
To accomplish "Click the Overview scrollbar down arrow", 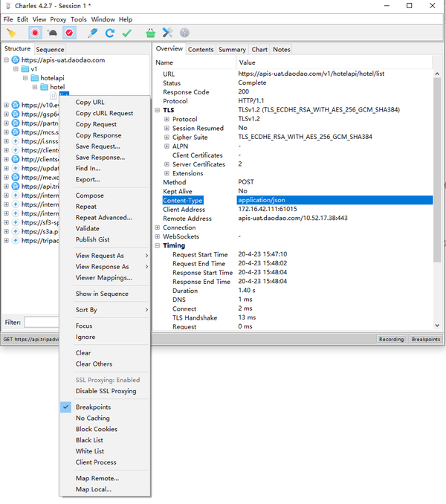I will (x=437, y=326).
